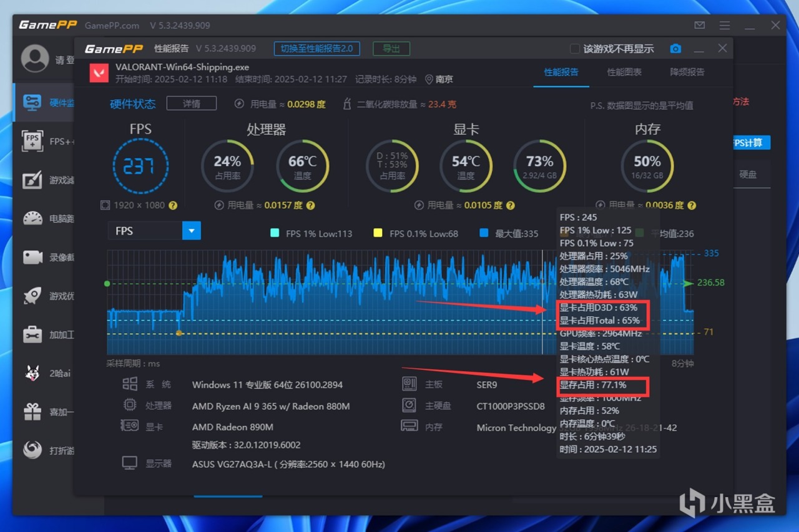Click the processor chip icon in system info

130,405
